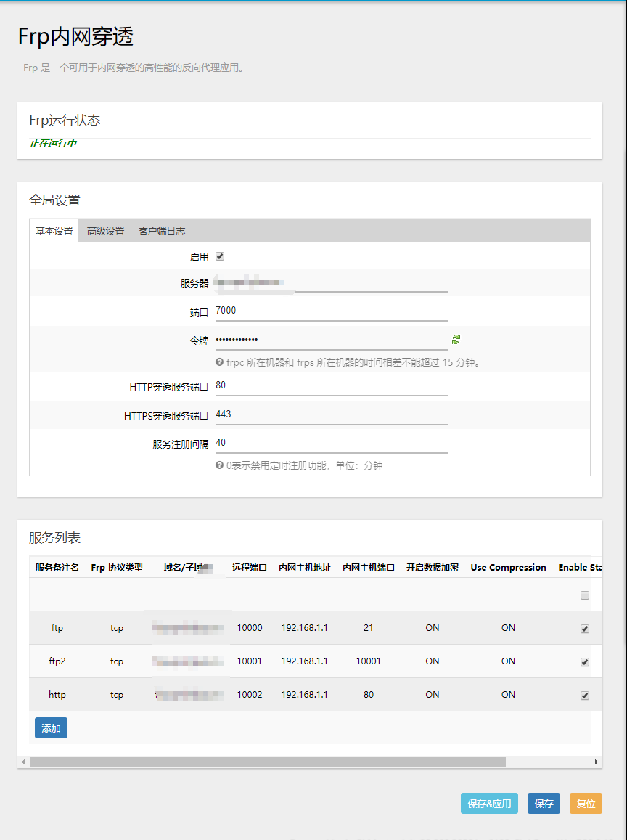This screenshot has height=840, width=627.
Task: Click the 远程端口 column header
Action: (250, 567)
